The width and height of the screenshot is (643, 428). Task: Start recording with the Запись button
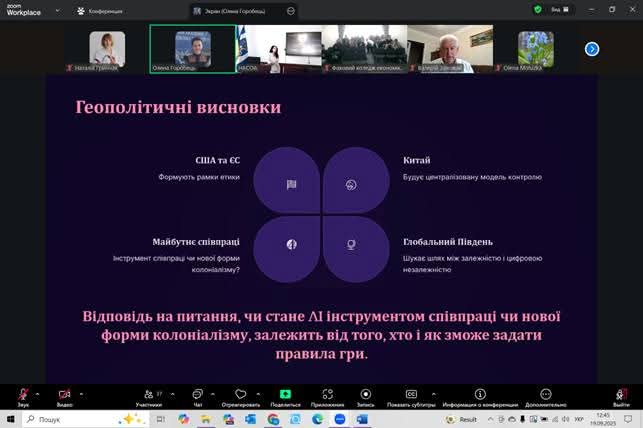pyautogui.click(x=366, y=395)
